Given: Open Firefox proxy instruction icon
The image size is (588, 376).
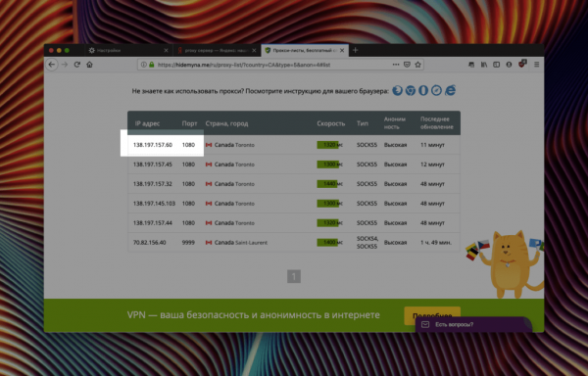Looking at the screenshot, I should coord(397,90).
